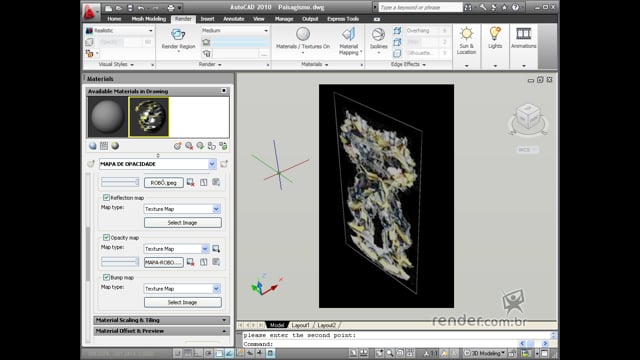Open texture map settings beside Opacity map type
640x360 pixels.
point(216,249)
